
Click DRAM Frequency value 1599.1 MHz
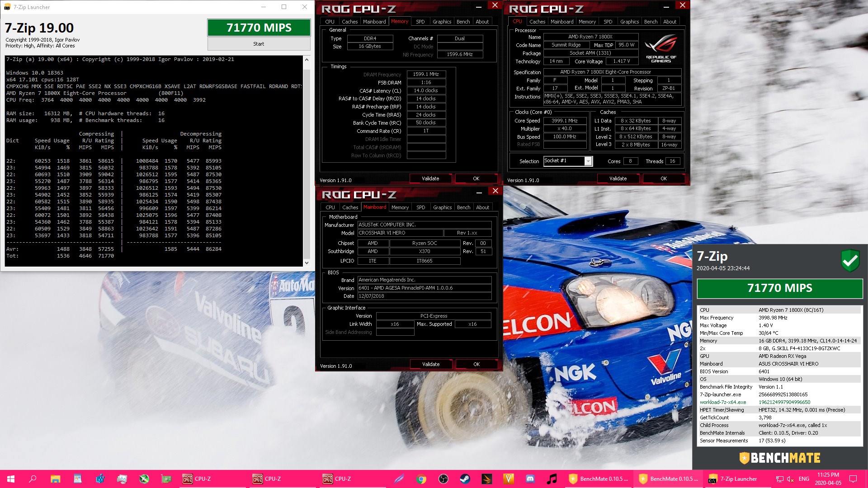click(x=426, y=75)
